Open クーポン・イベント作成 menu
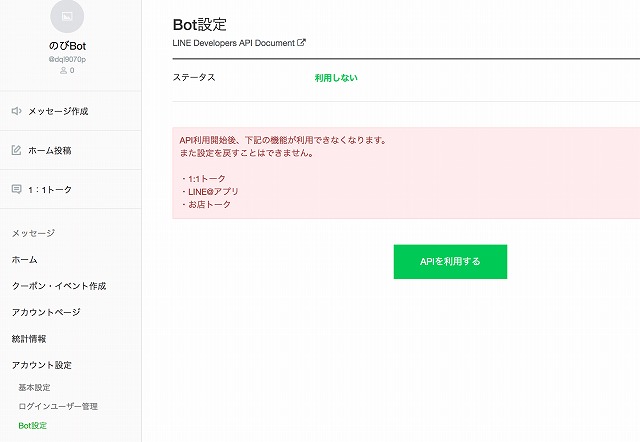Viewport: 640px width, 442px height. coord(59,286)
